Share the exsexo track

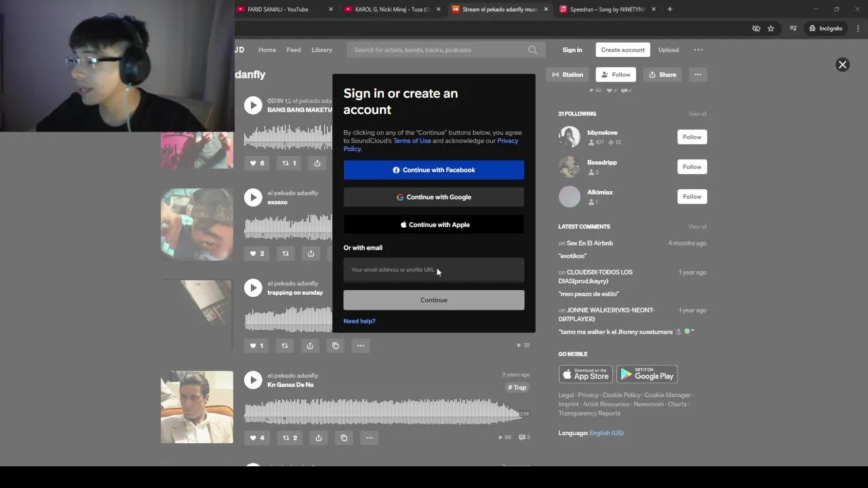click(311, 253)
